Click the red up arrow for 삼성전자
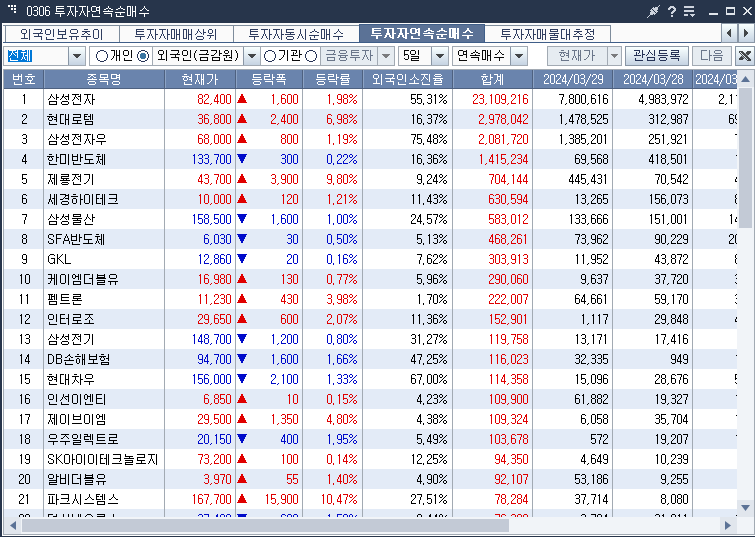The image size is (755, 537). click(242, 99)
